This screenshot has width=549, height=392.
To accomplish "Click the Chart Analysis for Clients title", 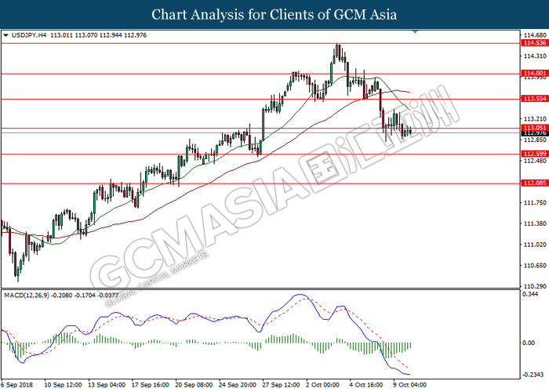I will tap(274, 15).
